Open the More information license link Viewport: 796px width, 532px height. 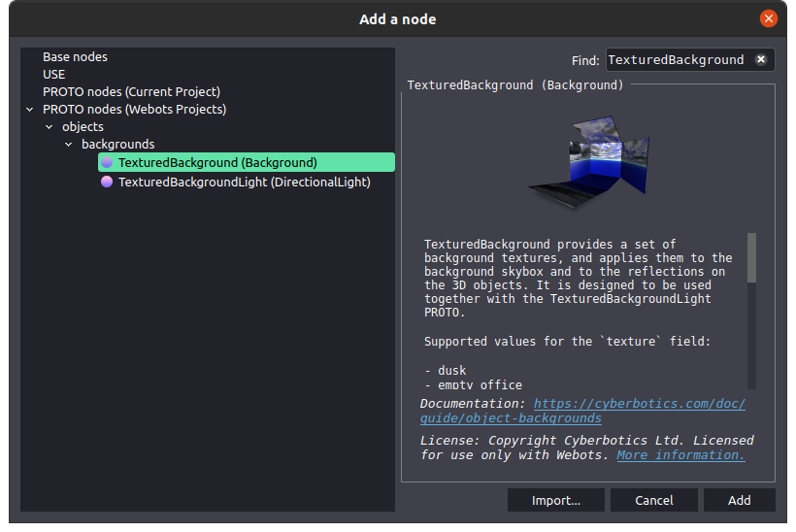[x=680, y=454]
